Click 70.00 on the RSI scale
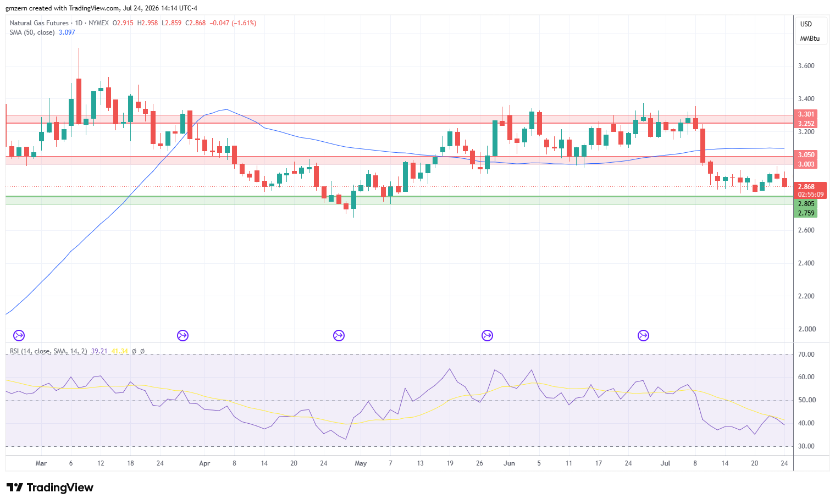The width and height of the screenshot is (835, 504). click(x=806, y=355)
